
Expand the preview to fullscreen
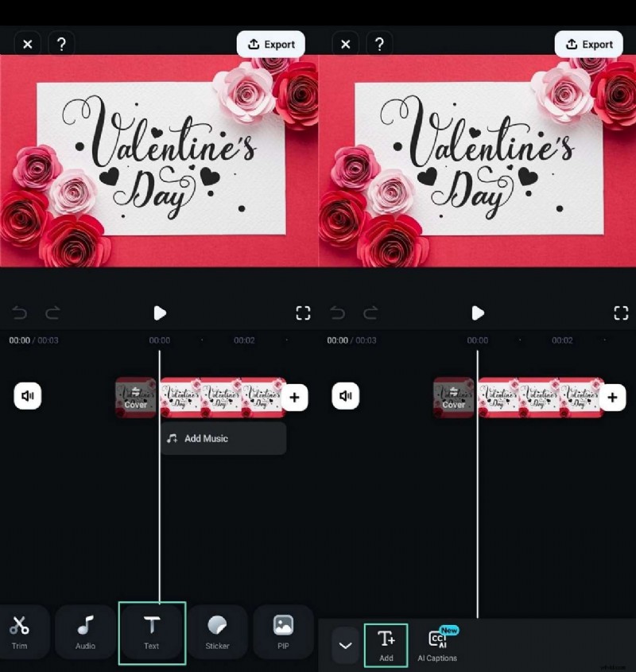click(x=303, y=313)
